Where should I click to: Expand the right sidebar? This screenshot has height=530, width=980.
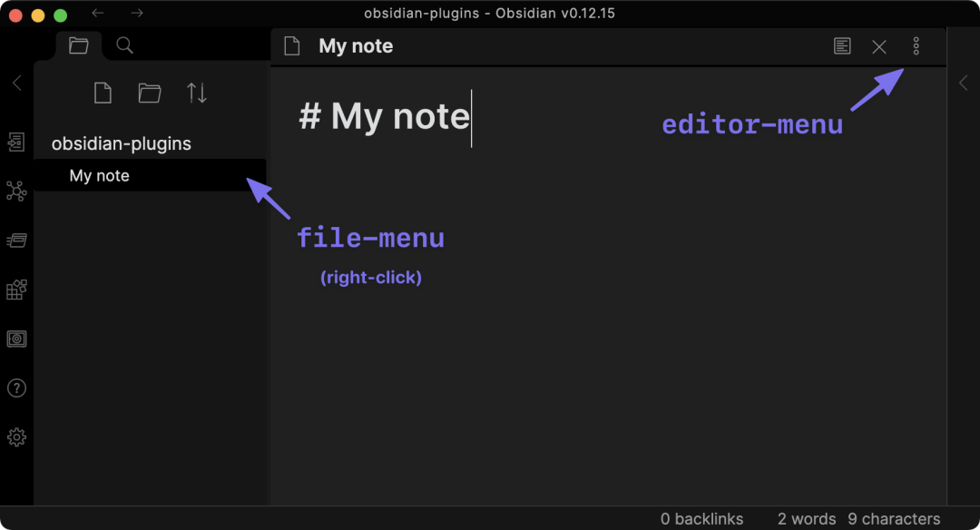click(963, 83)
